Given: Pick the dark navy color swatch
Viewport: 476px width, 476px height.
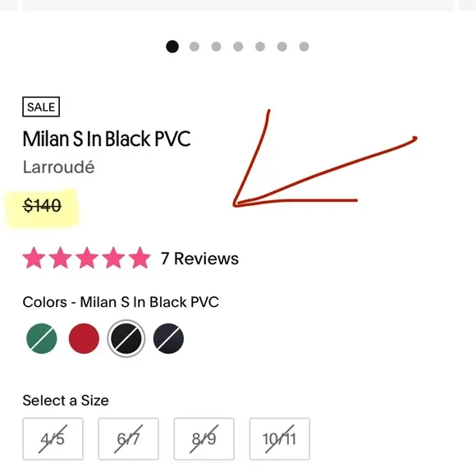Looking at the screenshot, I should point(168,338).
